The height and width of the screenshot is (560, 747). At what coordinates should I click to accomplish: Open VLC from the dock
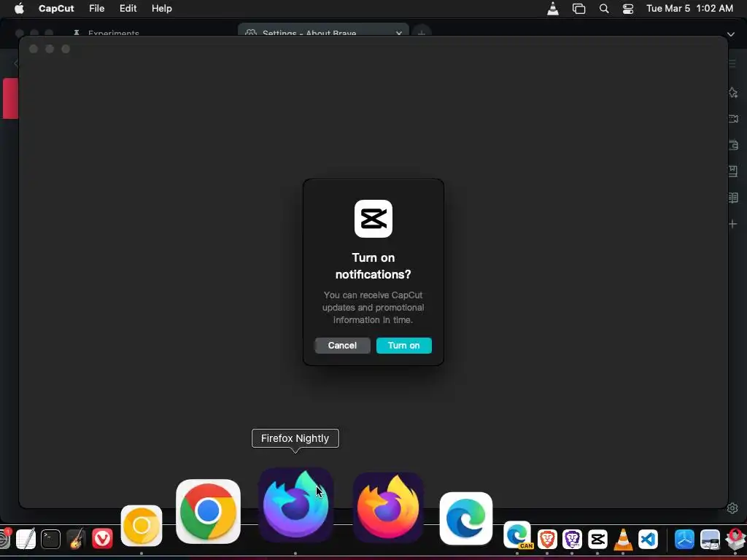pyautogui.click(x=623, y=539)
